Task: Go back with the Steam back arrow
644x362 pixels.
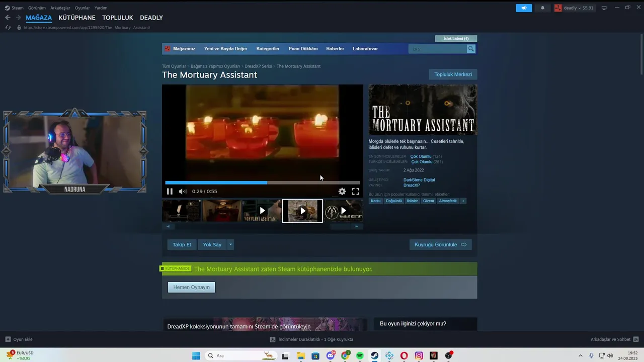Action: click(x=8, y=18)
